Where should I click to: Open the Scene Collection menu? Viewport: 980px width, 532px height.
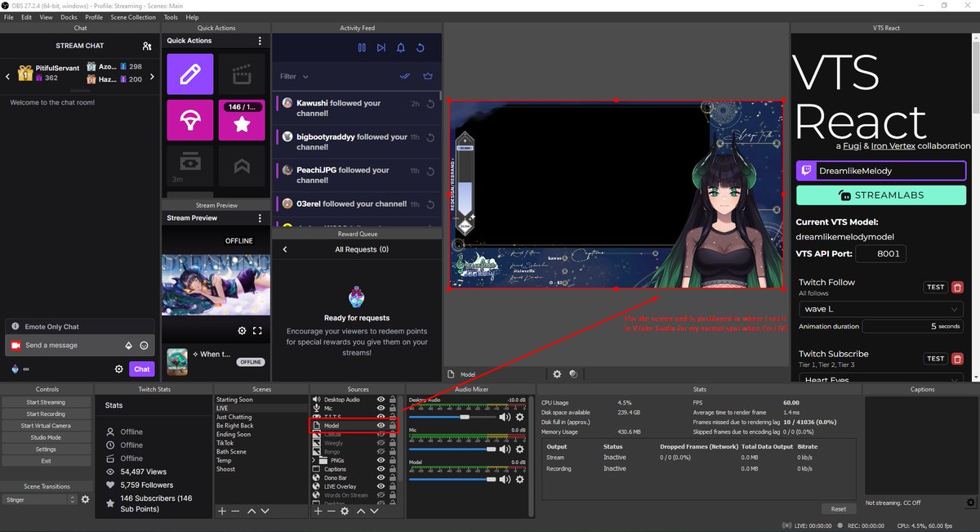click(x=133, y=16)
